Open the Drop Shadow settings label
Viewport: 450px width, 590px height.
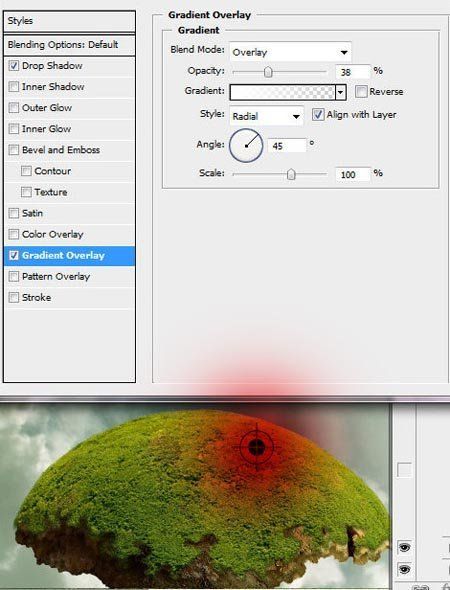tap(52, 66)
